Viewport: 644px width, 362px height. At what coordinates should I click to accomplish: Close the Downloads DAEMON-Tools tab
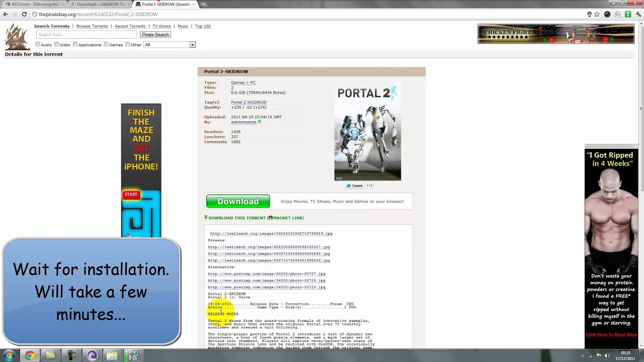tap(130, 4)
